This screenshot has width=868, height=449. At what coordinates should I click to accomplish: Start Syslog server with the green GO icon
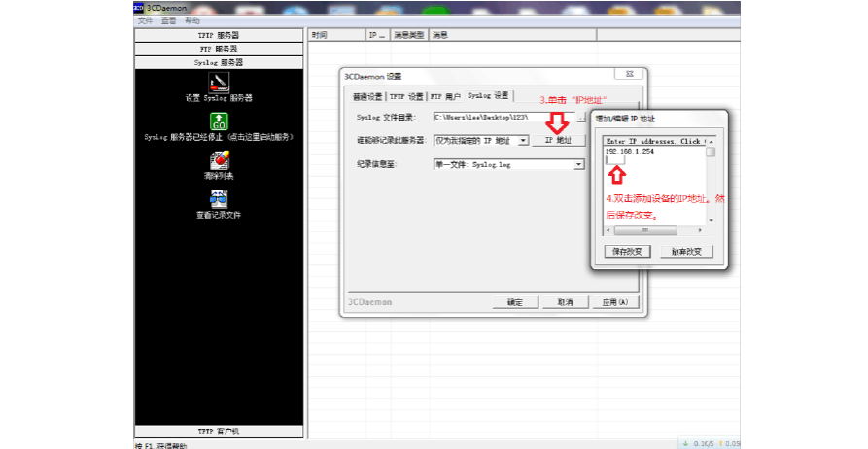coord(219,121)
